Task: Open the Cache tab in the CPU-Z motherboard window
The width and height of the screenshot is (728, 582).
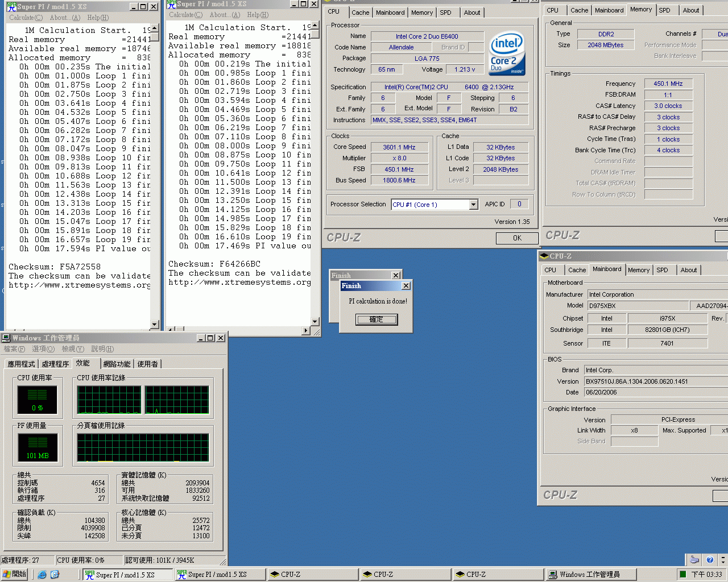Action: [x=577, y=271]
